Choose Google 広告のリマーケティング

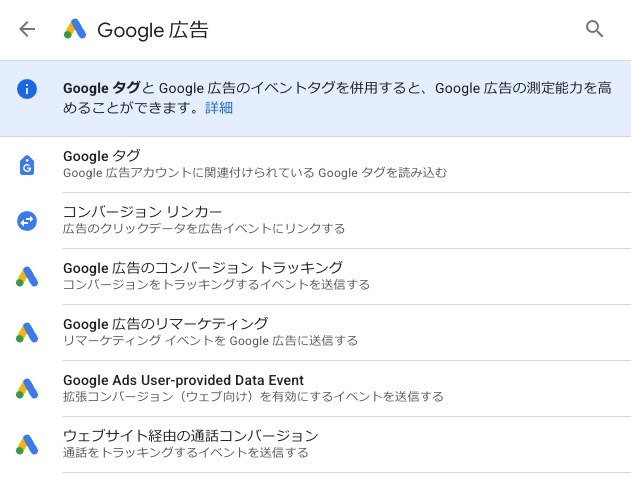point(316,333)
